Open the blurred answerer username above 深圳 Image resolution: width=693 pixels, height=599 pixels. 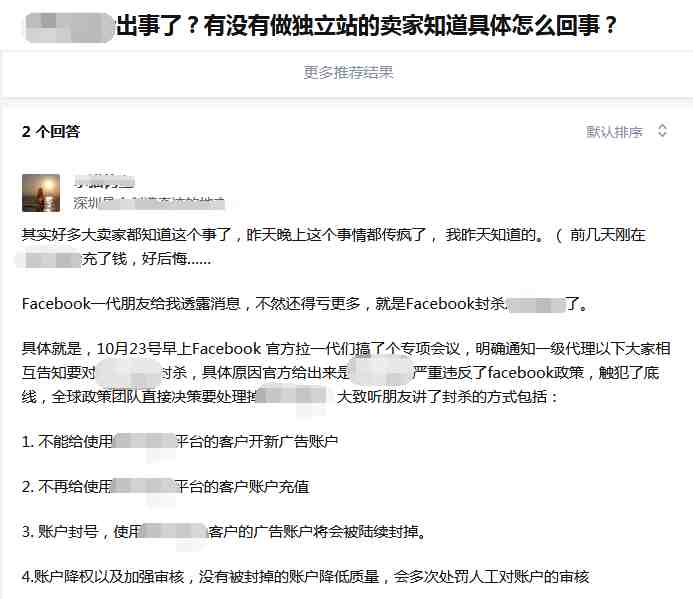coord(104,181)
